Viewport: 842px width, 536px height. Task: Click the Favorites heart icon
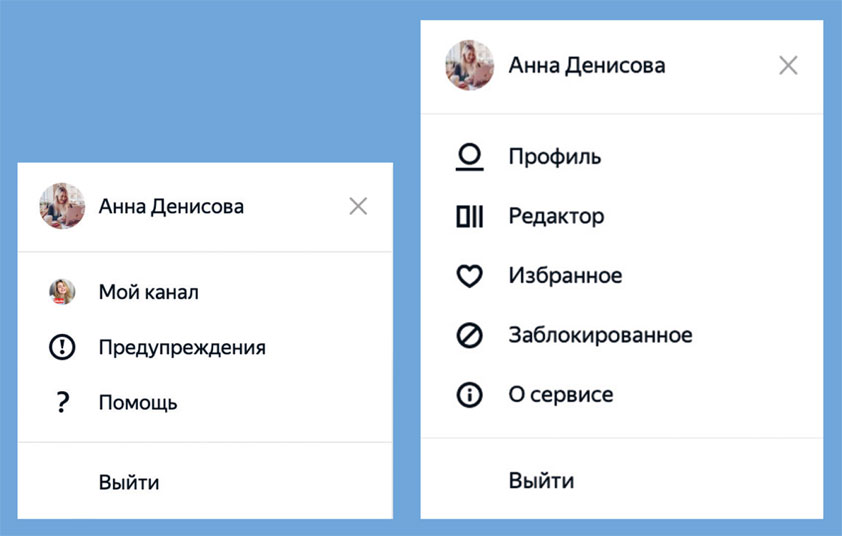coord(469,276)
